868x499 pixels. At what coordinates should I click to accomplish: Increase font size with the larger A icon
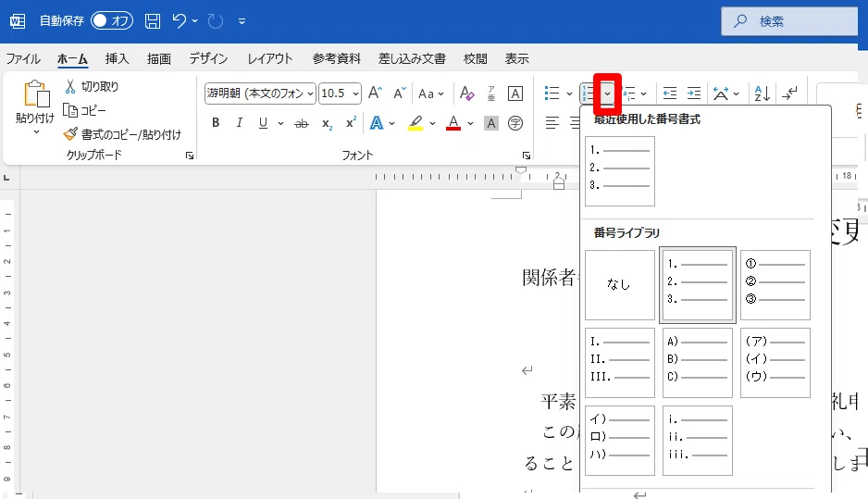tap(375, 94)
